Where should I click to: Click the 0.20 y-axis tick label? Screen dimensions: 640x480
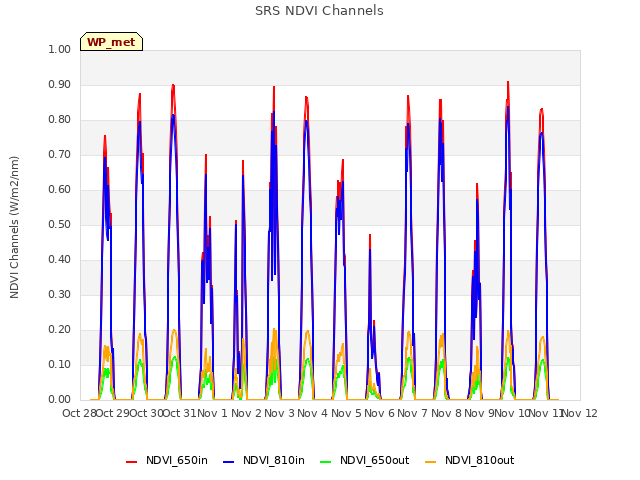point(60,329)
